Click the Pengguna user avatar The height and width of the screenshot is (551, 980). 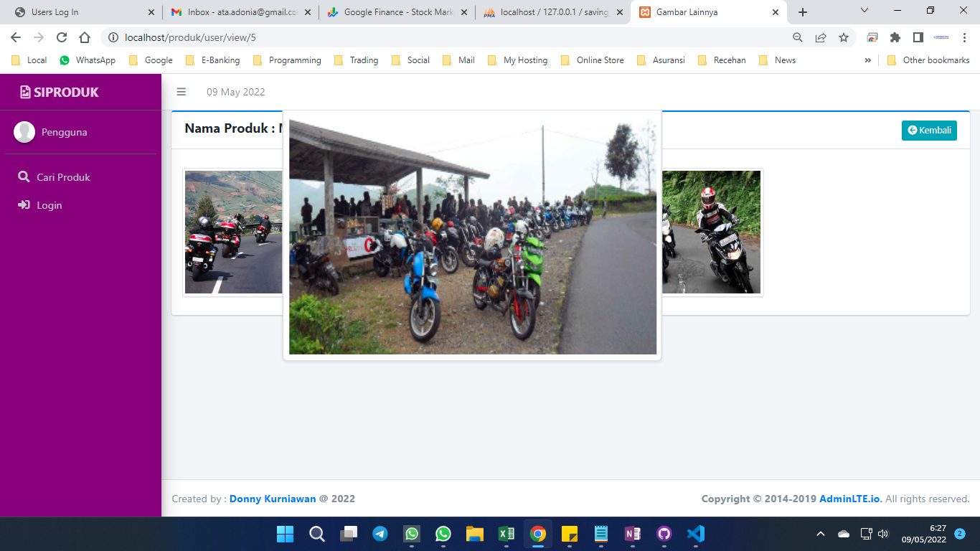[x=24, y=132]
